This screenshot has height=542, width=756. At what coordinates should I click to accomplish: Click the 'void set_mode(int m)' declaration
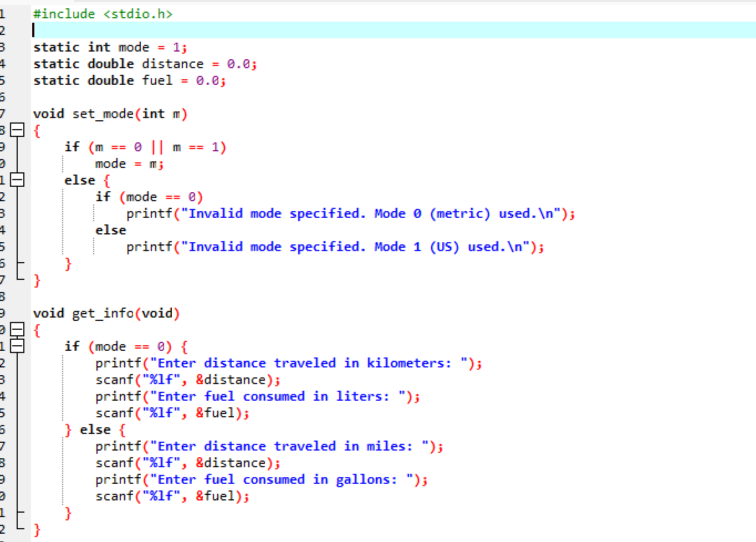[110, 114]
